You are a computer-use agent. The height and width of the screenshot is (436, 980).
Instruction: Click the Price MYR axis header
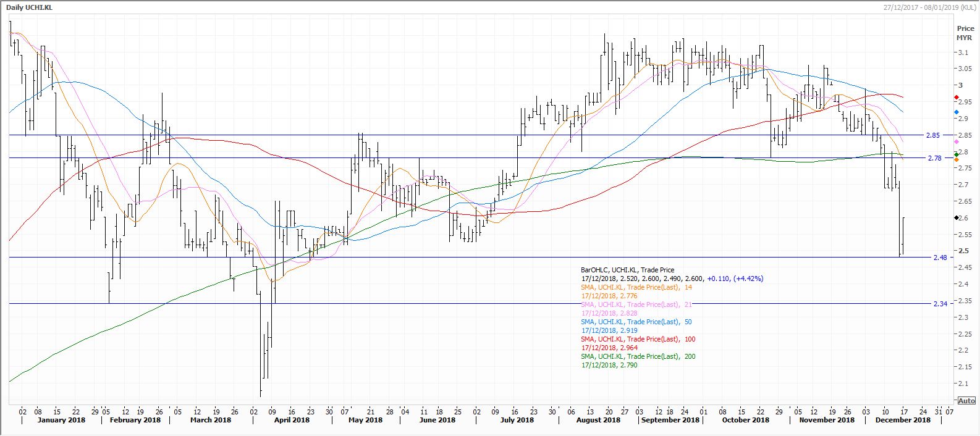pyautogui.click(x=965, y=33)
